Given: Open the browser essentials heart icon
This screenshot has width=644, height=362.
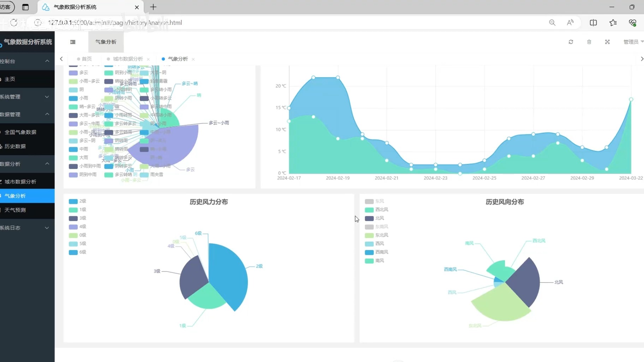Looking at the screenshot, I should pos(632,23).
